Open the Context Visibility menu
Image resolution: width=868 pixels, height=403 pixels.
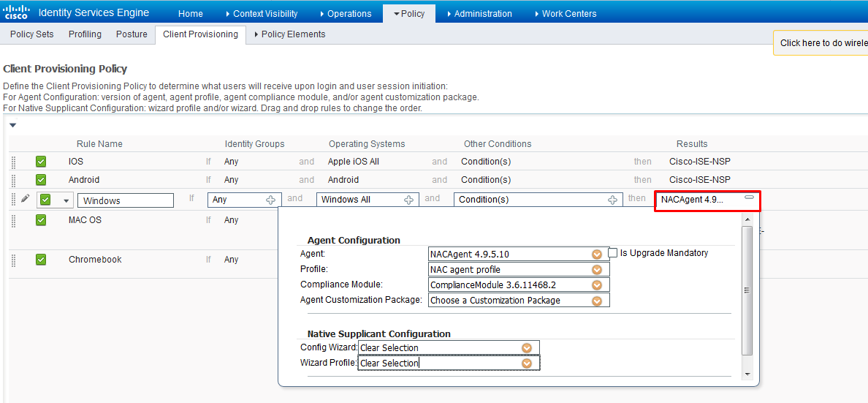(262, 13)
